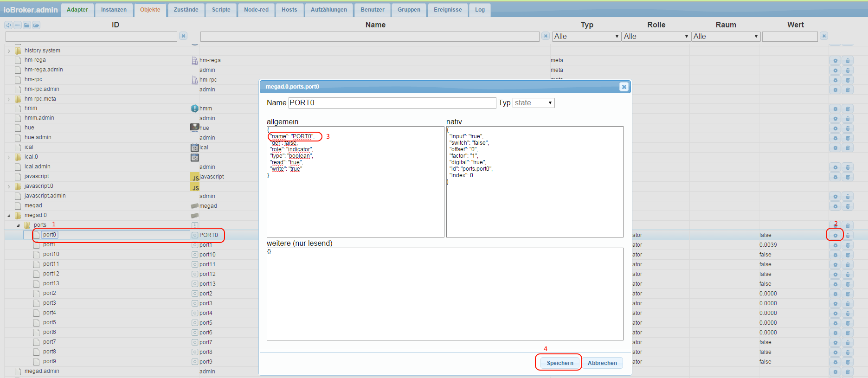The image size is (868, 378).
Task: Select the port12 tree item
Action: (51, 274)
